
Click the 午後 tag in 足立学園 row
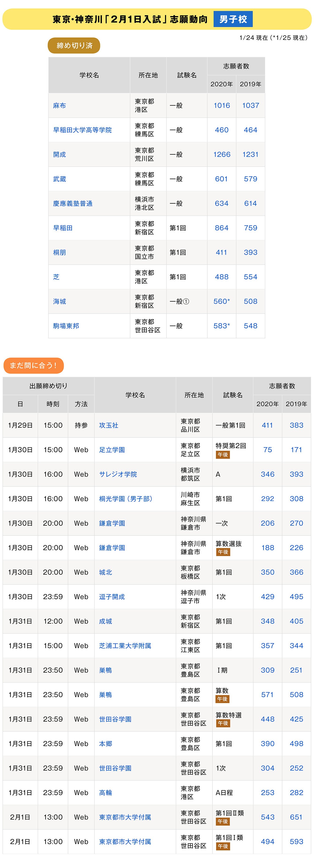tap(223, 455)
